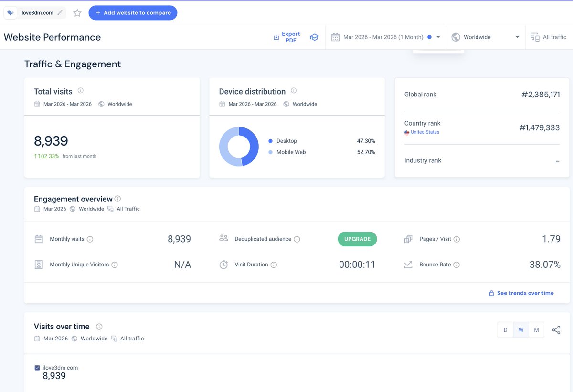Click the lock icon by See trends

tap(491, 293)
